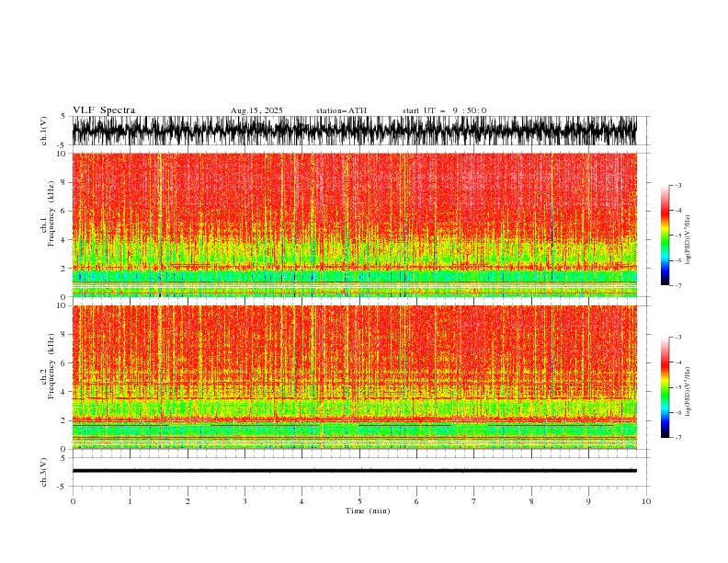
Task: Click the "ch.1(V)" waveform axis label
Action: [44, 131]
